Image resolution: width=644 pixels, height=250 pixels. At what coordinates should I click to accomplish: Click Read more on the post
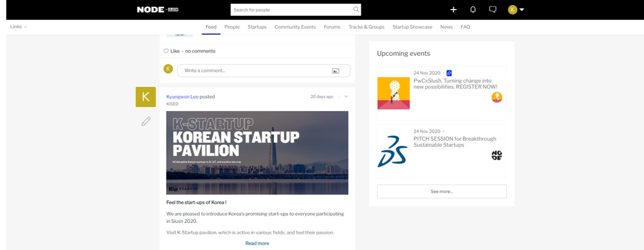coord(257,243)
